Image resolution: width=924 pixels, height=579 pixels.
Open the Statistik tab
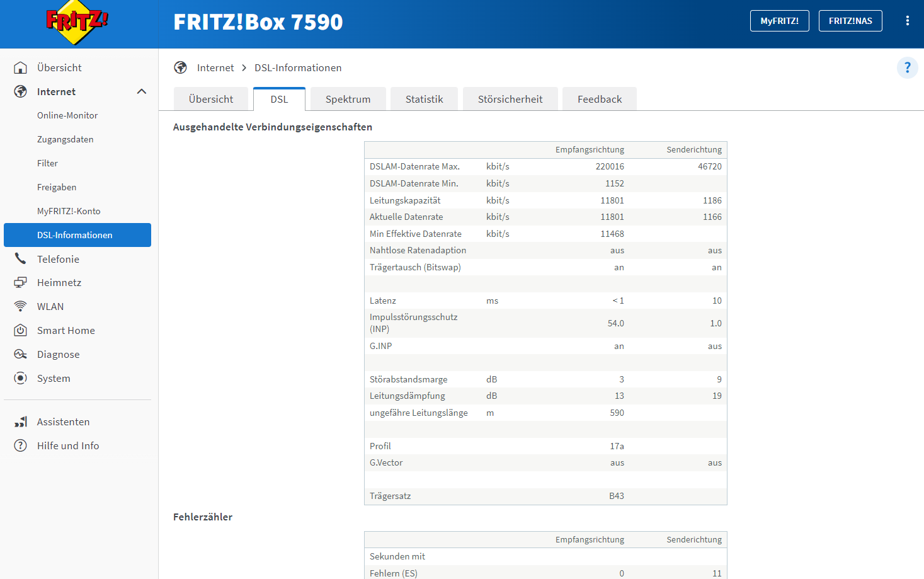click(x=425, y=99)
